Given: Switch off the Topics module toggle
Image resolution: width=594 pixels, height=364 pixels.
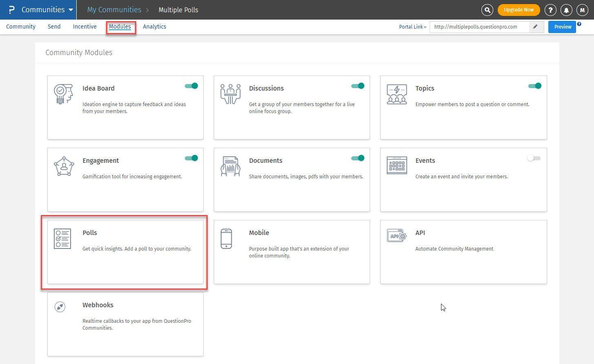Looking at the screenshot, I should click(534, 86).
